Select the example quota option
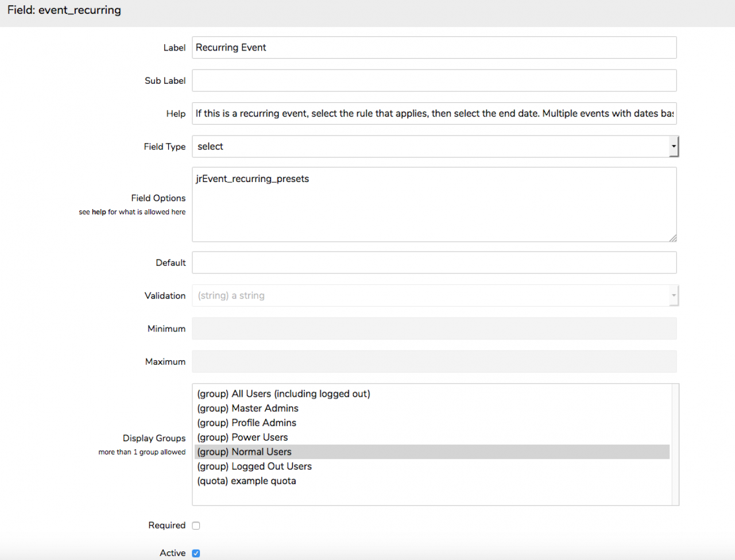This screenshot has width=735, height=560. [246, 481]
